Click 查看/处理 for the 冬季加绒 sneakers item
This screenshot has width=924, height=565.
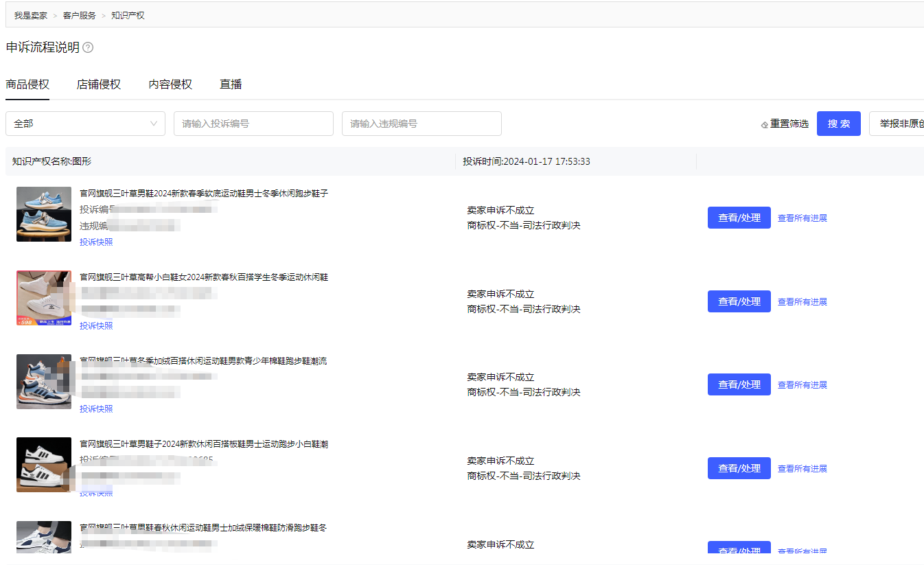click(x=739, y=384)
